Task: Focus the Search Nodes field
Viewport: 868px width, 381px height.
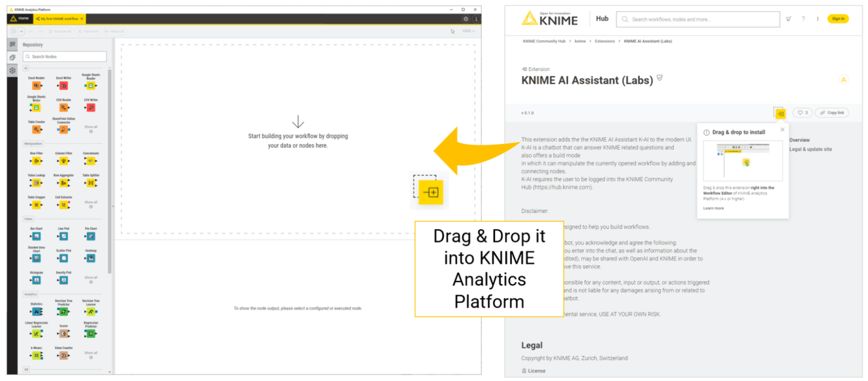Action: pos(64,56)
